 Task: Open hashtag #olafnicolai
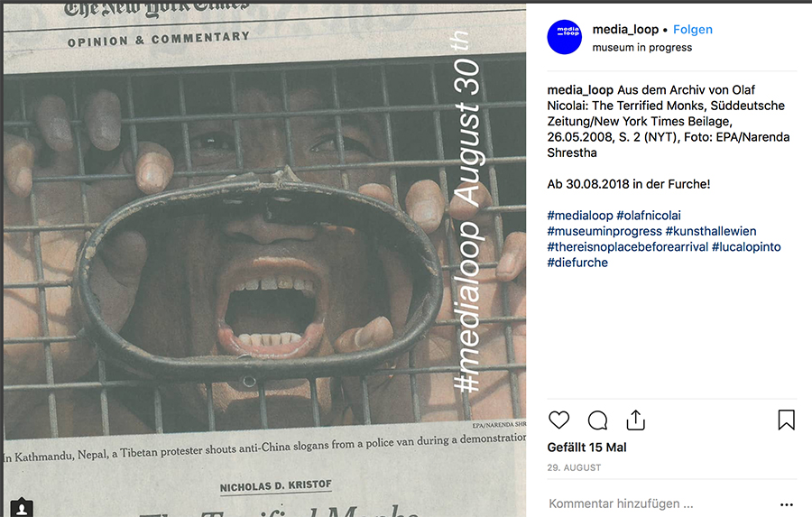[649, 216]
